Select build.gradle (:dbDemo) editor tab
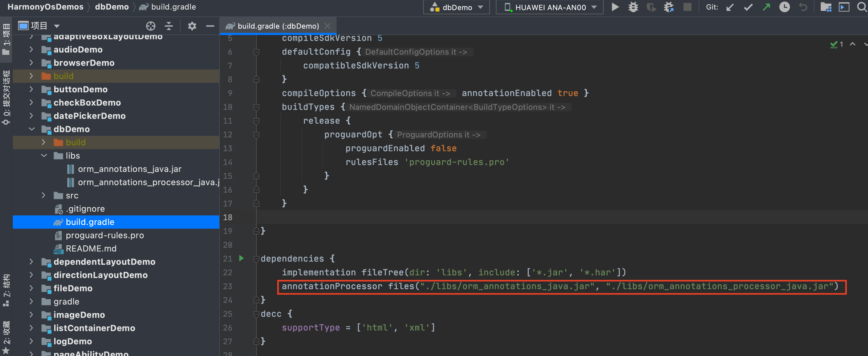The width and height of the screenshot is (868, 356). pos(278,26)
